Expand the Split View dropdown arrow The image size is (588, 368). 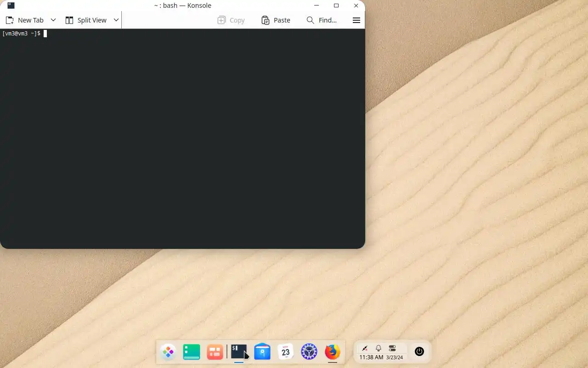click(x=116, y=20)
